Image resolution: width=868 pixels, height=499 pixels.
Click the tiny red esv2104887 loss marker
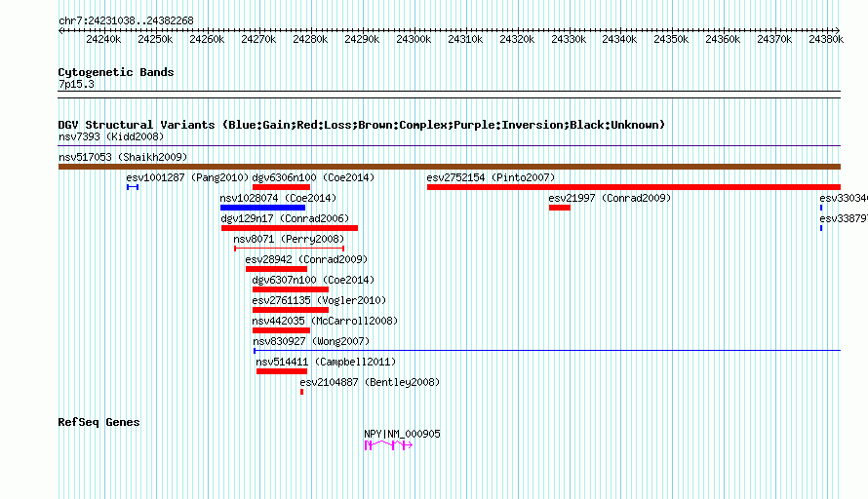coord(301,392)
